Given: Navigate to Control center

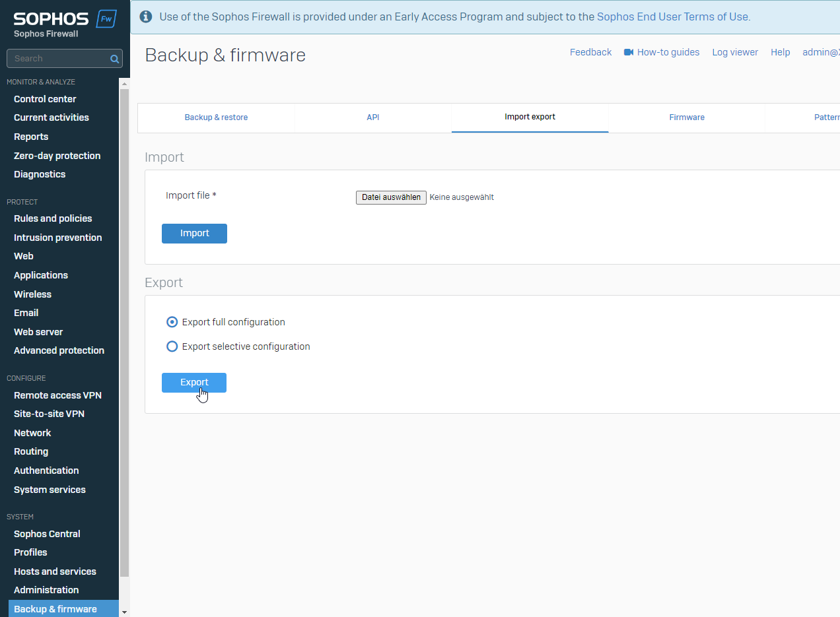Looking at the screenshot, I should (45, 99).
